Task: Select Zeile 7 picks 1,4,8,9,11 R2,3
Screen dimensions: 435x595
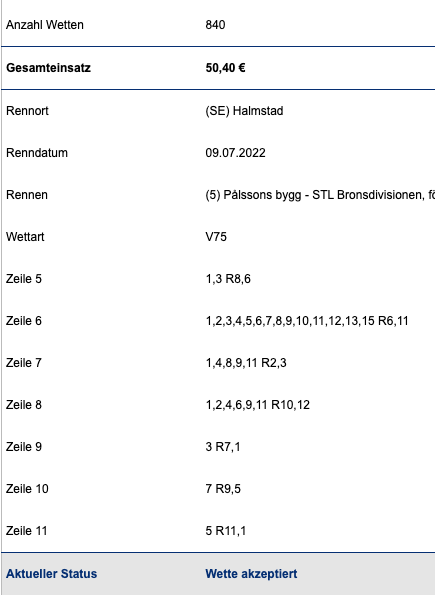Action: 246,363
